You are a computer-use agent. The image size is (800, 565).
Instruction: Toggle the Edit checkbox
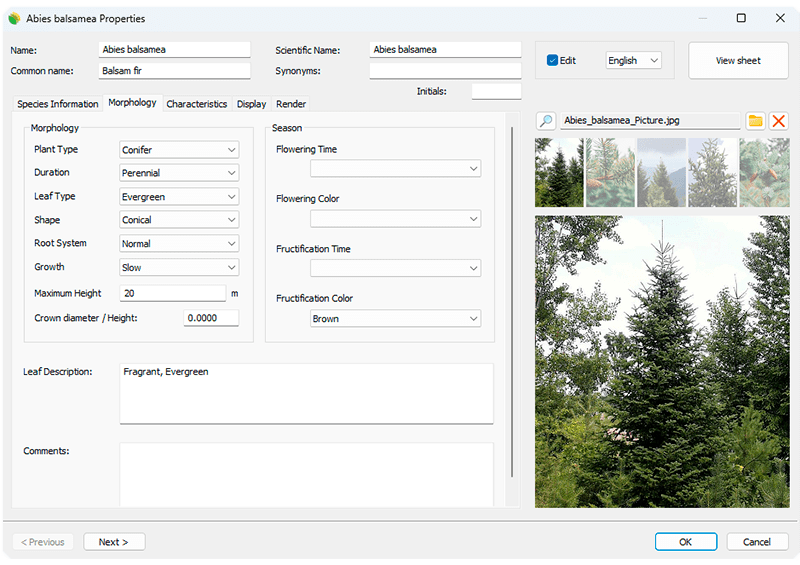point(552,60)
